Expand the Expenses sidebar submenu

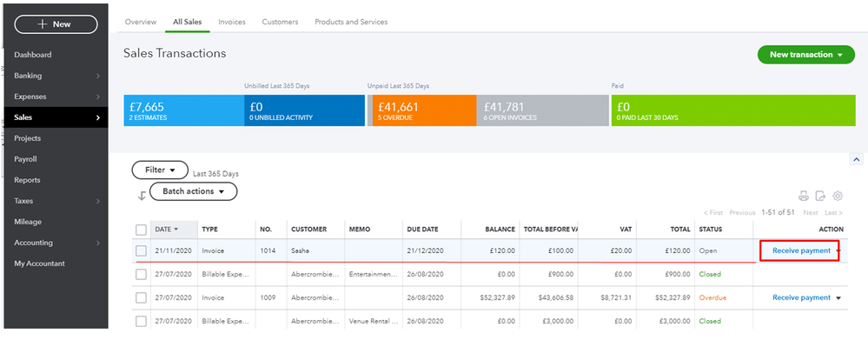click(x=97, y=97)
